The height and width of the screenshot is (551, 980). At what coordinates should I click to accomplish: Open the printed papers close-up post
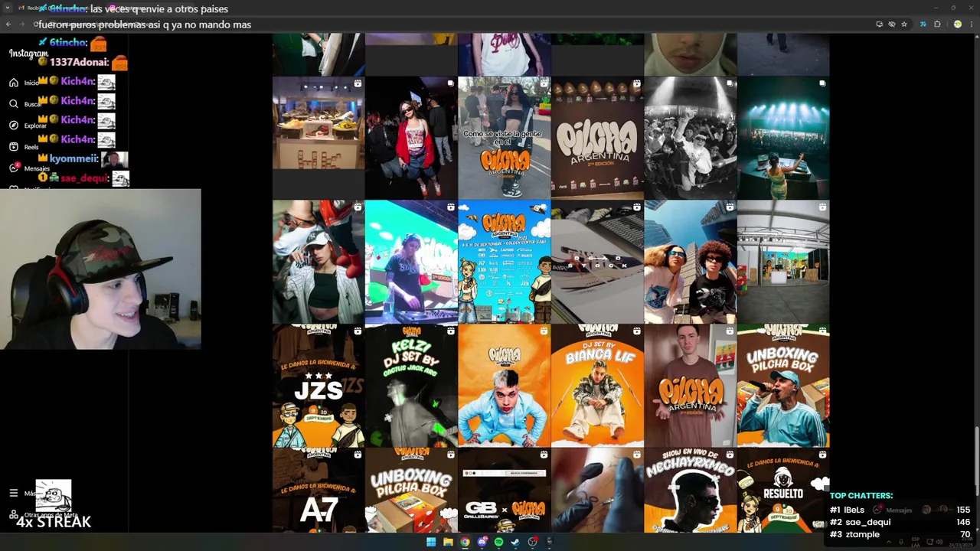click(x=597, y=262)
